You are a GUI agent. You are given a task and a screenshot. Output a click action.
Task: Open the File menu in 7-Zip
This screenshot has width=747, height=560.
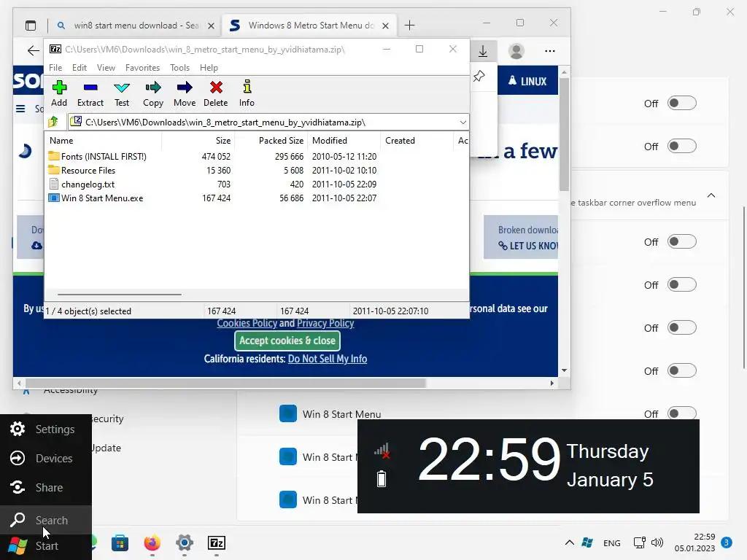coord(55,68)
